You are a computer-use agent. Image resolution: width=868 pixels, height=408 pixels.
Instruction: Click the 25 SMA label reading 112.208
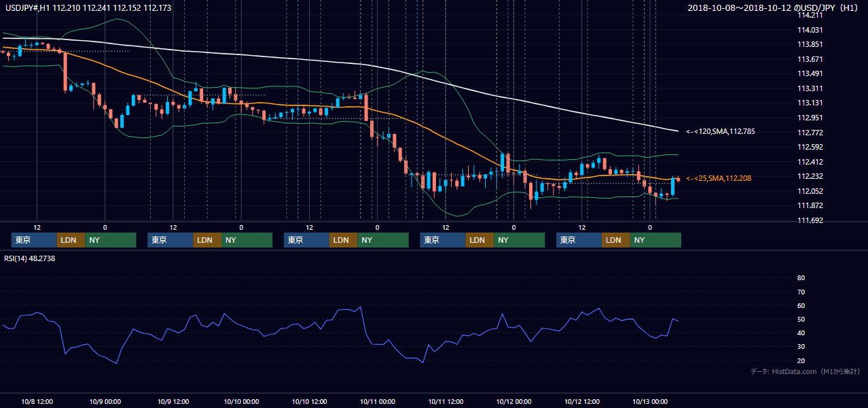tap(719, 178)
